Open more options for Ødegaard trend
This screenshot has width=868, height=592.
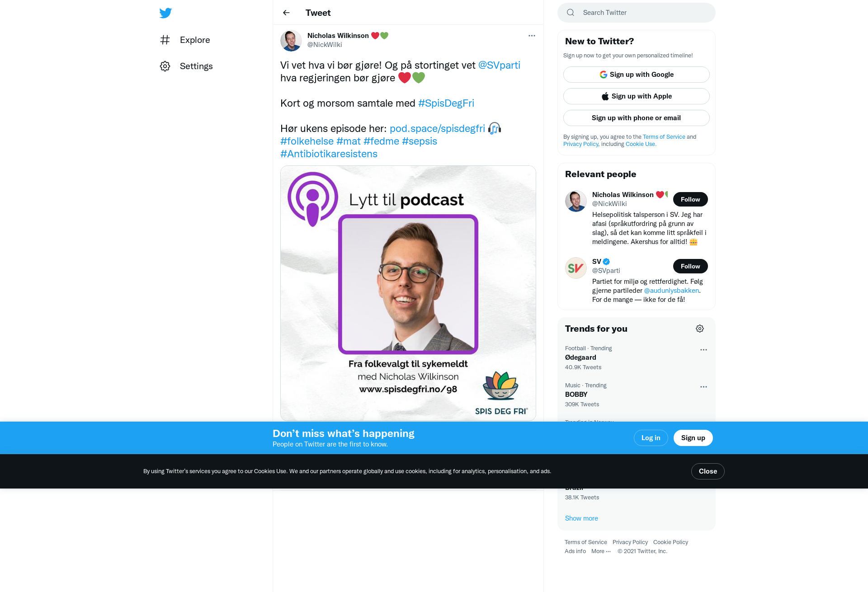coord(703,350)
